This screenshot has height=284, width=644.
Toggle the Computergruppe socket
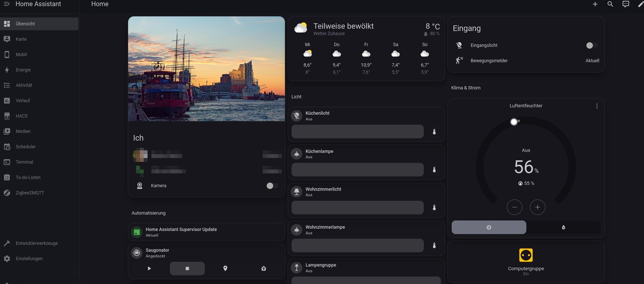point(526,255)
